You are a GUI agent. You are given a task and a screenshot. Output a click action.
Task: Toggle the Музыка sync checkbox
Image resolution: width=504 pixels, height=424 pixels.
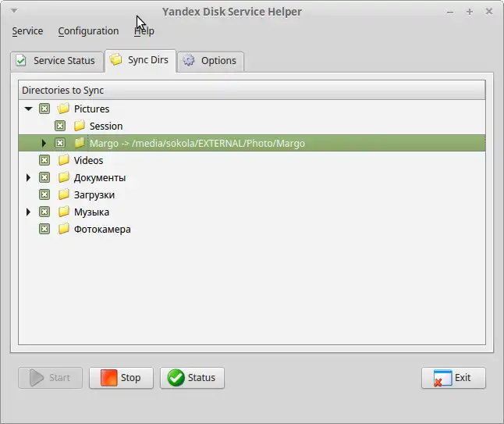pyautogui.click(x=44, y=212)
